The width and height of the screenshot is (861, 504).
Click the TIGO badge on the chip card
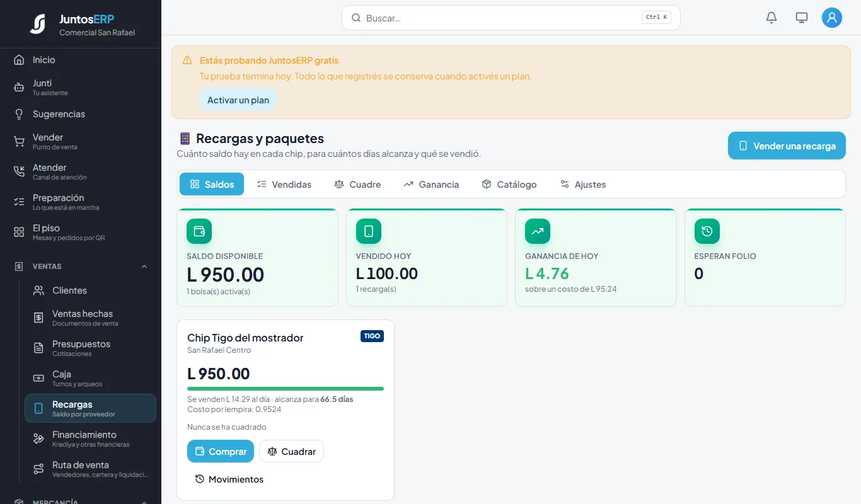coord(372,336)
